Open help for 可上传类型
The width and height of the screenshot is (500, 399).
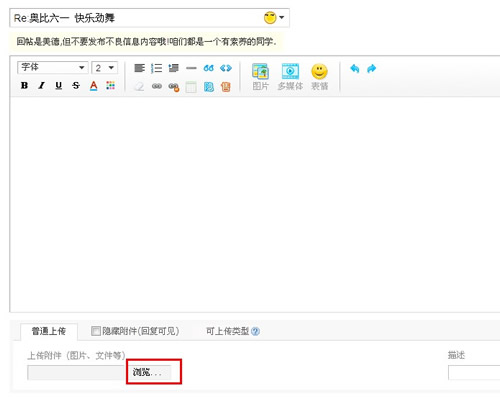(x=255, y=331)
